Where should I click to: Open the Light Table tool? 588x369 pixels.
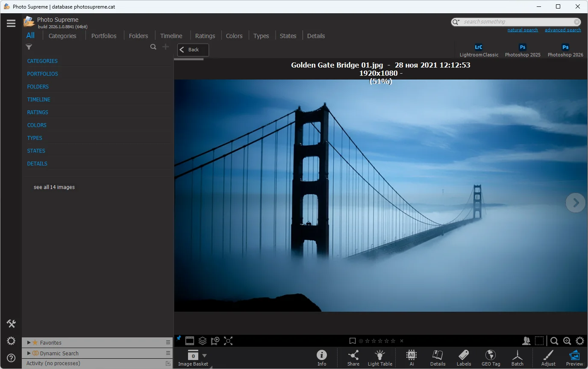click(x=379, y=357)
